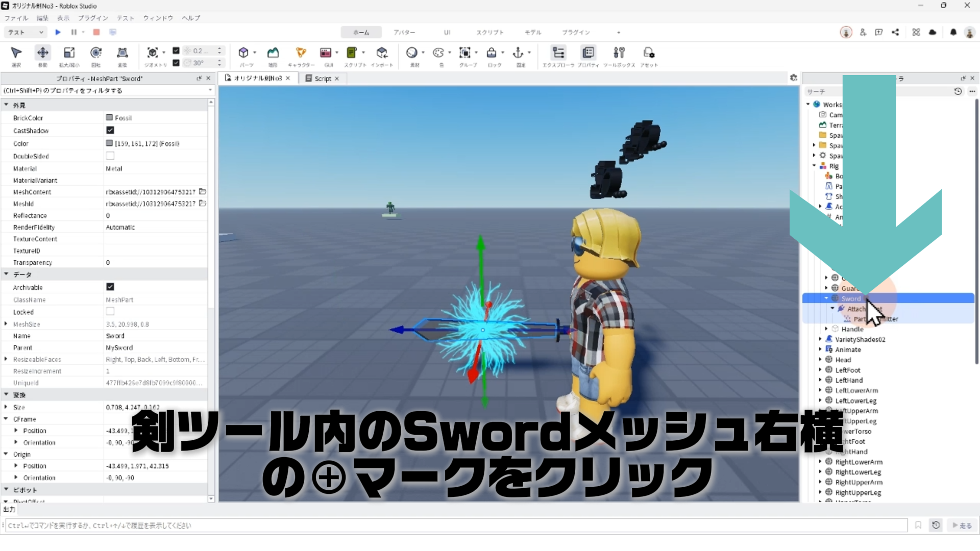
Task: Uncheck the CastShadow checkbox
Action: point(110,131)
